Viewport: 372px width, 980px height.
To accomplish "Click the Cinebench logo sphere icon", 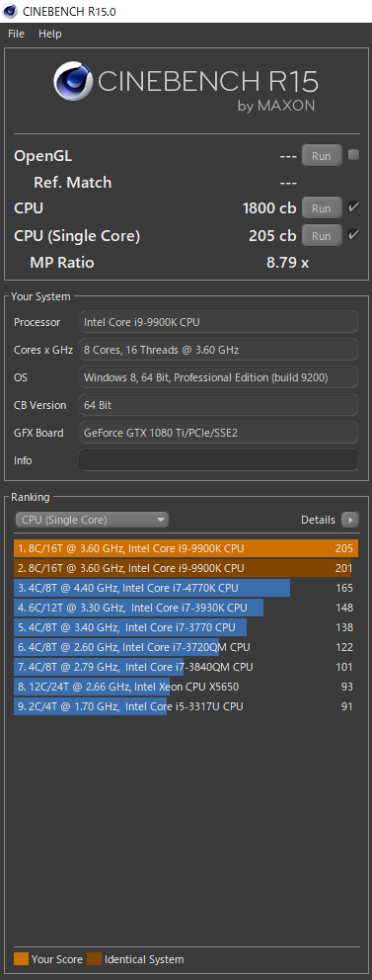I will click(74, 82).
